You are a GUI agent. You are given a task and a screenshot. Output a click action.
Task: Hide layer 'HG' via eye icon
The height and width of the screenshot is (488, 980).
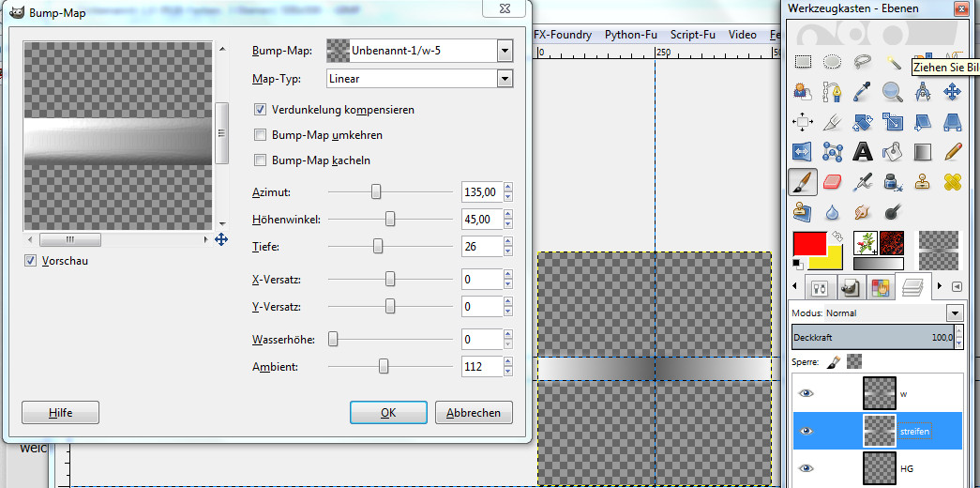[807, 468]
